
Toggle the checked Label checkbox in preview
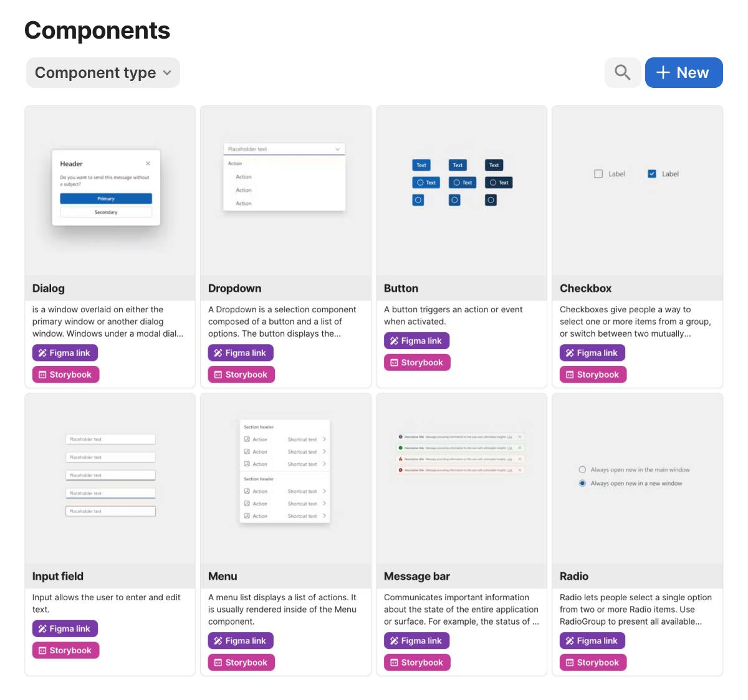pyautogui.click(x=652, y=174)
